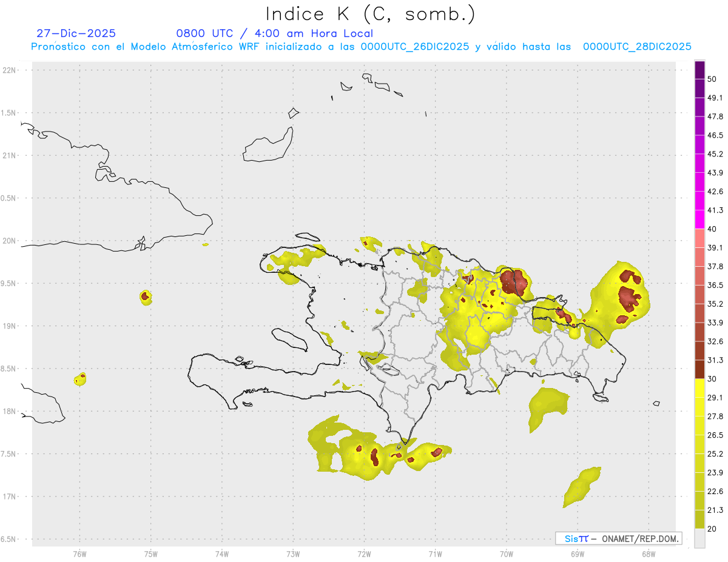Click the colorbar label "40"
This screenshot has height=562, width=728.
pos(712,229)
